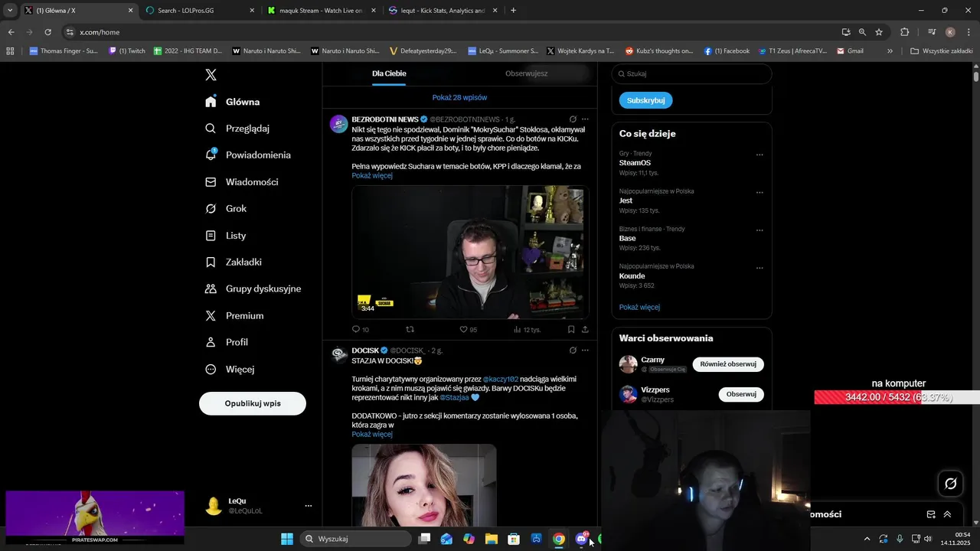Screen dimensions: 980x551
Task: Open a new browser tab
Action: pyautogui.click(x=513, y=11)
